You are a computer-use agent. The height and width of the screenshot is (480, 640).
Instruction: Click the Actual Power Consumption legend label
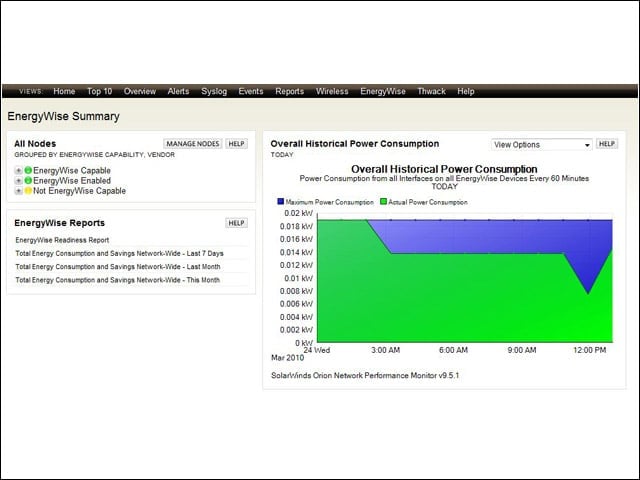point(428,202)
